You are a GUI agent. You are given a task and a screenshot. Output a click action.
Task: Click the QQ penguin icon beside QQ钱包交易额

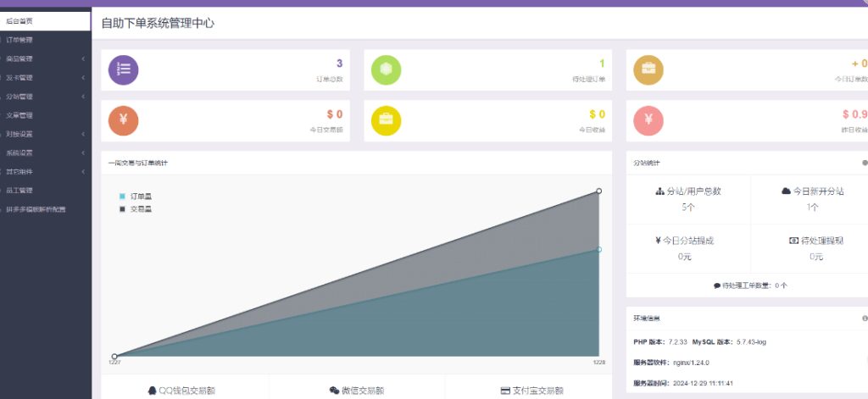point(153,391)
